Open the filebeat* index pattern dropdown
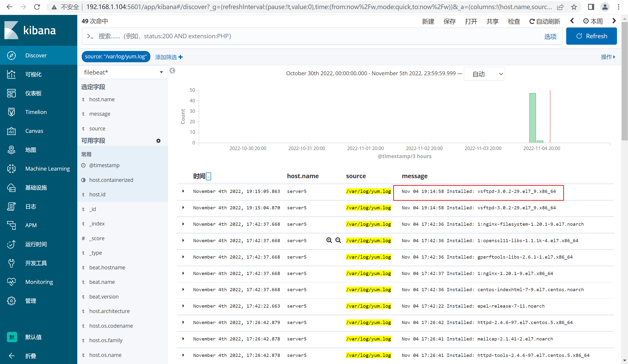The image size is (628, 364). point(123,72)
